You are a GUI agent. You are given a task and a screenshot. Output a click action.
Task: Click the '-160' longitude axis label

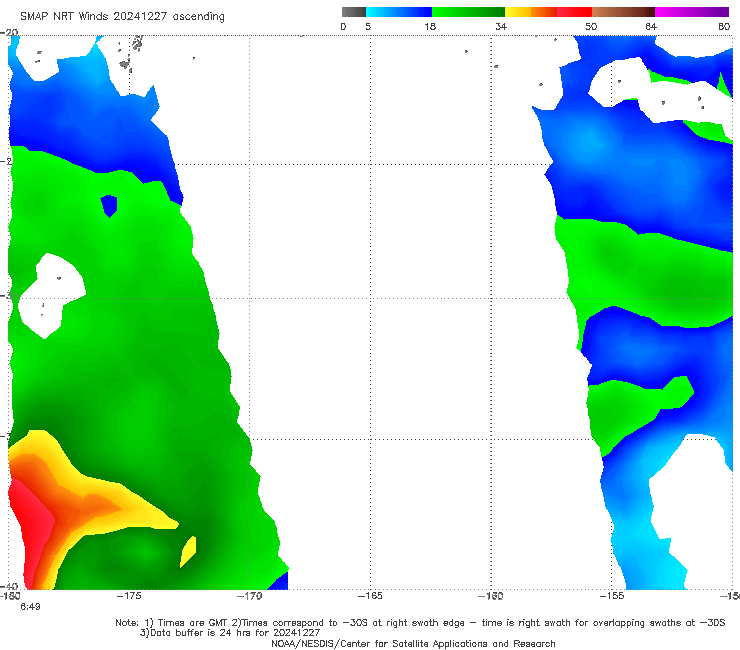491,596
